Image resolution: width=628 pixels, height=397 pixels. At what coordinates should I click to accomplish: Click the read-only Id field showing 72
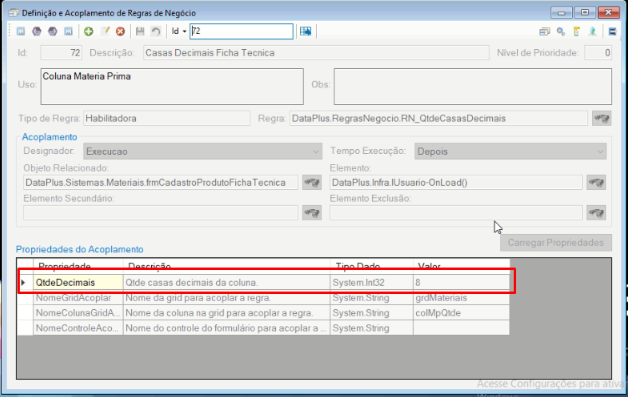click(x=61, y=53)
